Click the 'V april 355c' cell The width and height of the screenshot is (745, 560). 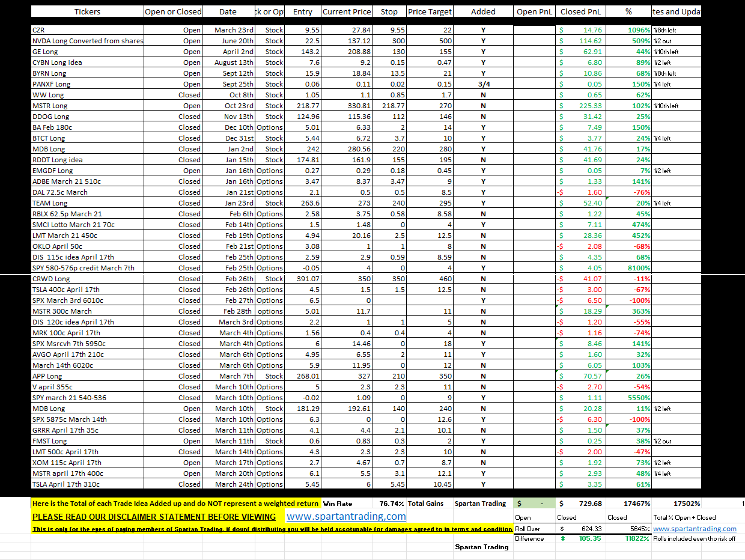tap(88, 387)
